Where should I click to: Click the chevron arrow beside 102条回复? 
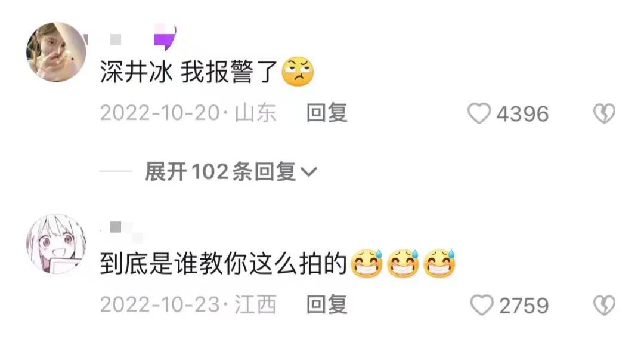309,172
